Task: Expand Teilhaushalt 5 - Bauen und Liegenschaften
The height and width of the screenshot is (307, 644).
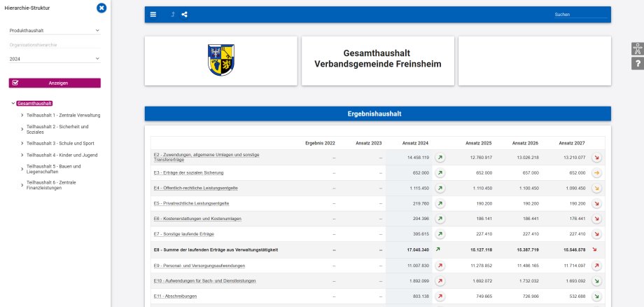Action: pos(22,169)
